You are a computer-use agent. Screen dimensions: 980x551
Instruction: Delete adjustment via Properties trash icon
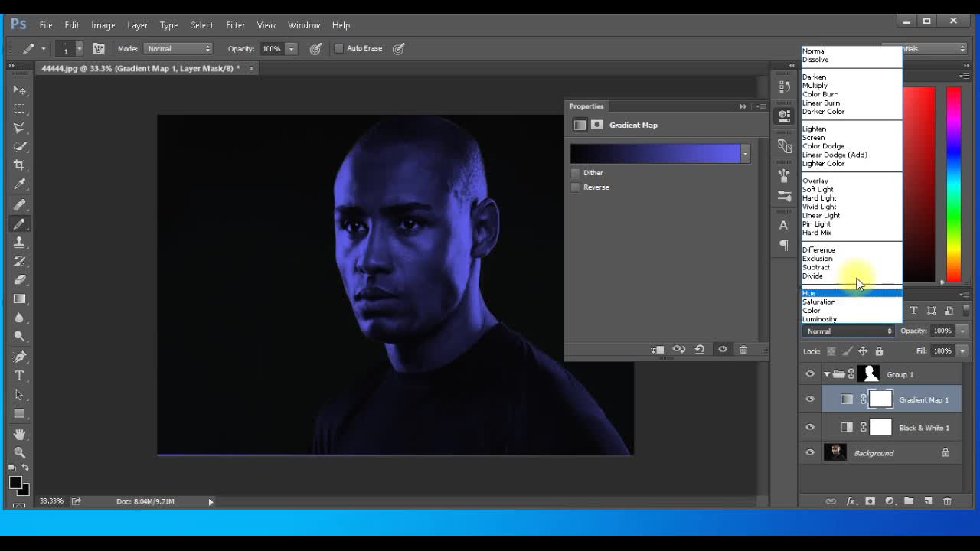click(743, 350)
